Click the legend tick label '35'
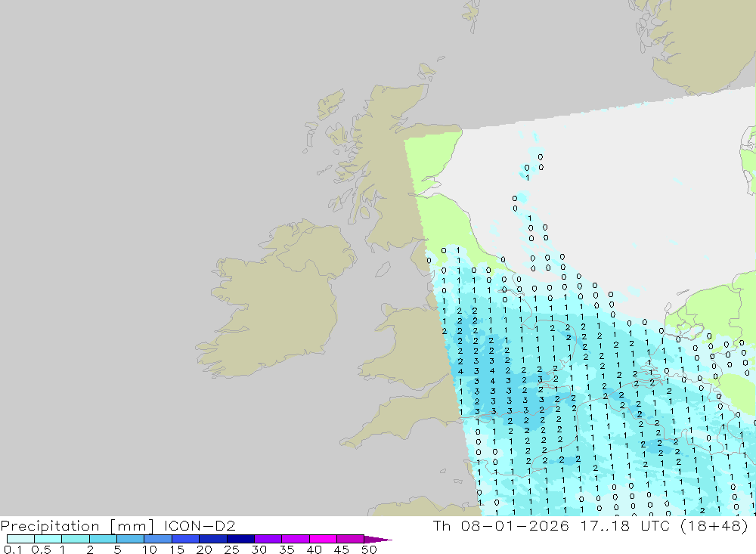 (287, 549)
